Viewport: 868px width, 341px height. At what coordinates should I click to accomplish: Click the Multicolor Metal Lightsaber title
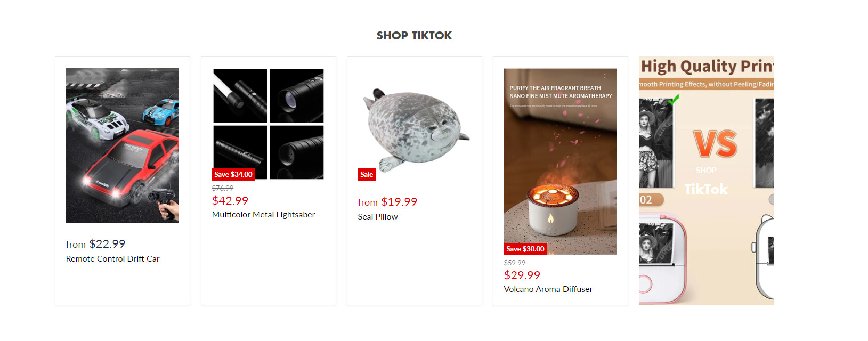[x=263, y=214]
